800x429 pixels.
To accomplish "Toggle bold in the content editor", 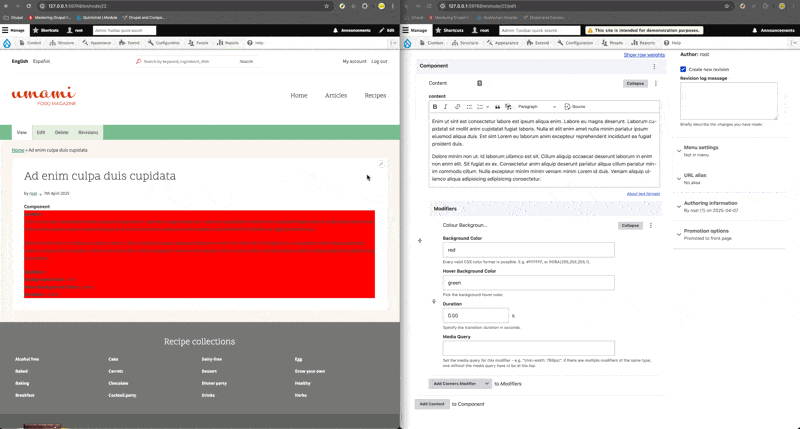I will pos(435,106).
